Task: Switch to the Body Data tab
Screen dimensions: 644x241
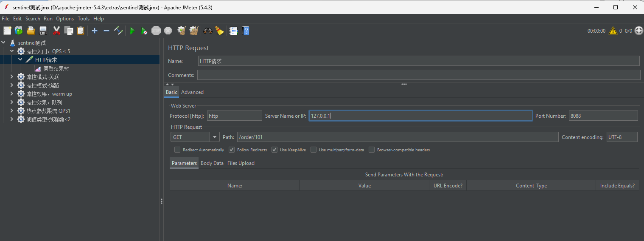Action: (x=212, y=163)
